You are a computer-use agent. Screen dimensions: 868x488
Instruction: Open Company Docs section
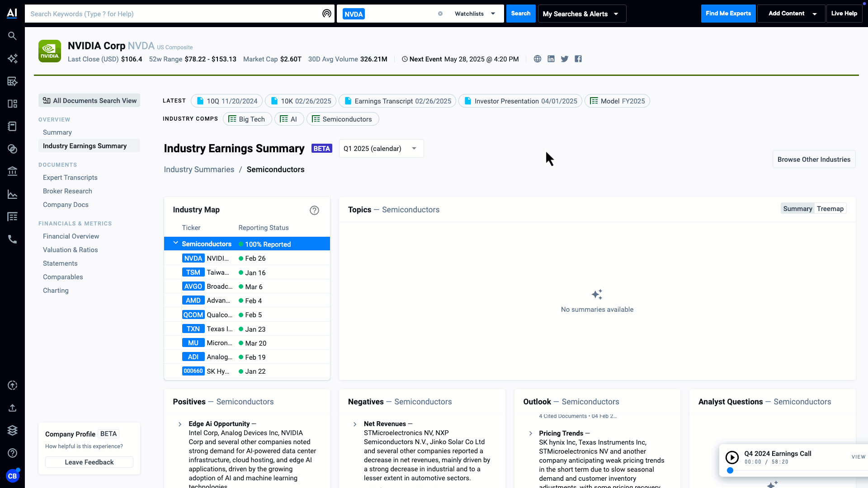coord(66,205)
